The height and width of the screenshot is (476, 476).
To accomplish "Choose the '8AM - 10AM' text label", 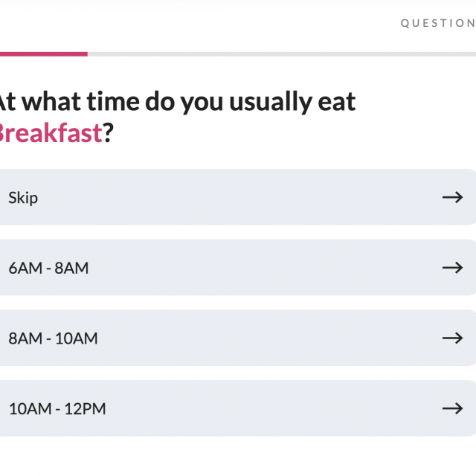I will point(53,338).
